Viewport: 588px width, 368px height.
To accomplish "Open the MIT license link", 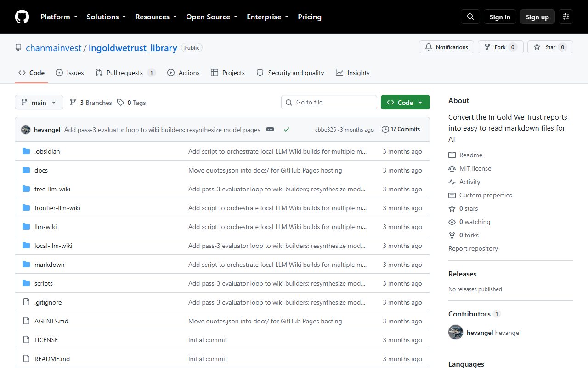I will coord(475,168).
